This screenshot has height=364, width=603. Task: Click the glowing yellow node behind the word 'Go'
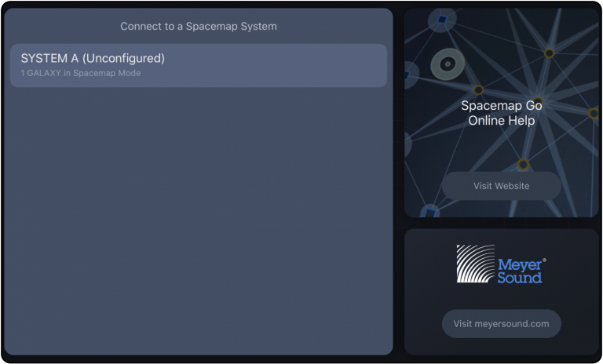(538, 102)
